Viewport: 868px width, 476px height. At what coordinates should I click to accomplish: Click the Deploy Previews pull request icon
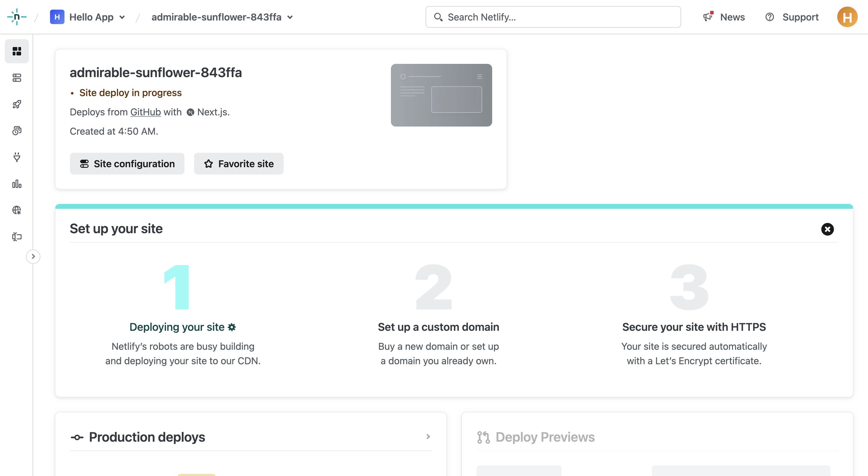tap(483, 437)
